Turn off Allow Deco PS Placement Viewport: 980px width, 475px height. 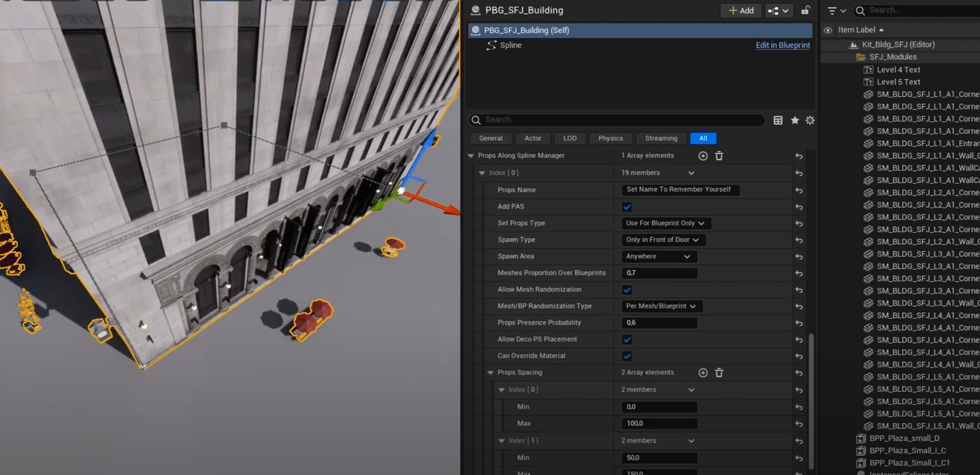point(627,340)
